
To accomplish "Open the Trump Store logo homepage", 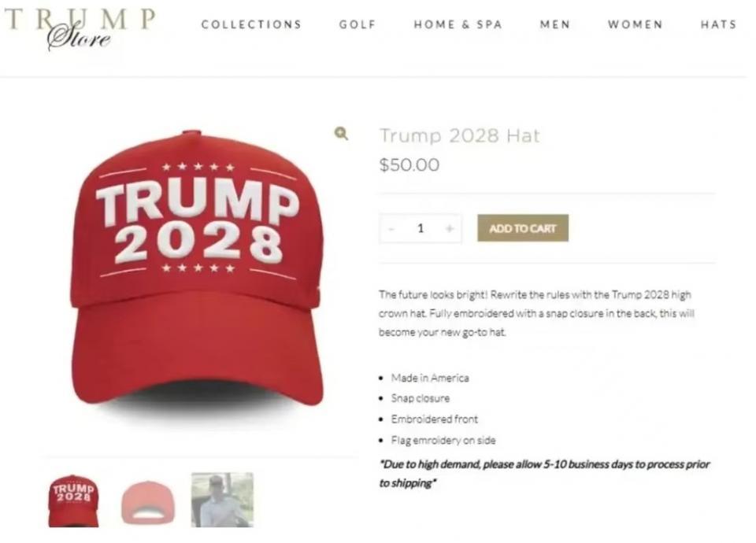I will [80, 28].
